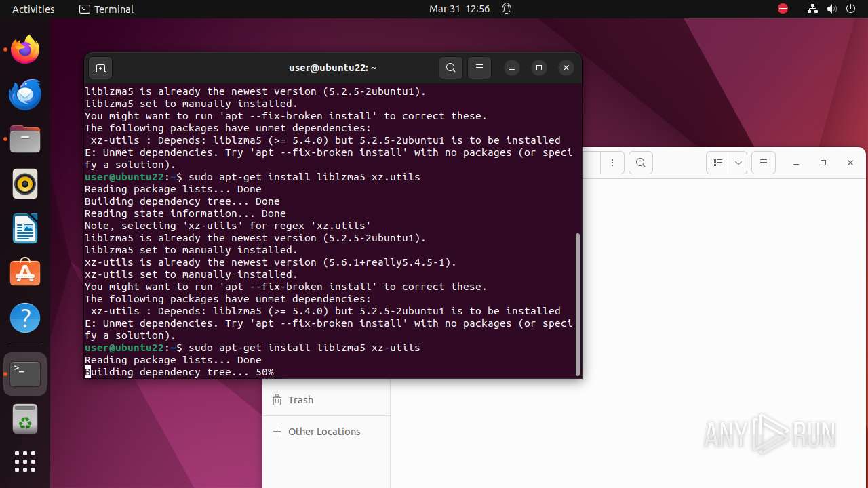
Task: Close the terminal window
Action: click(566, 68)
